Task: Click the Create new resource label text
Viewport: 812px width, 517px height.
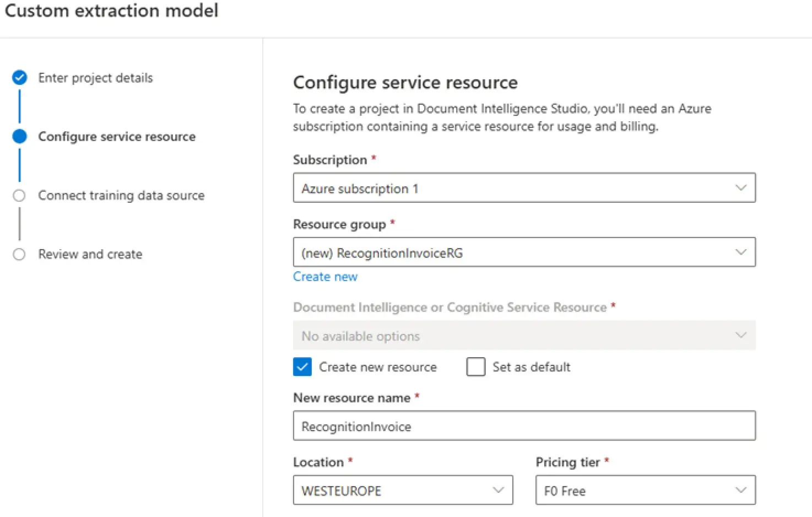Action: coord(378,367)
